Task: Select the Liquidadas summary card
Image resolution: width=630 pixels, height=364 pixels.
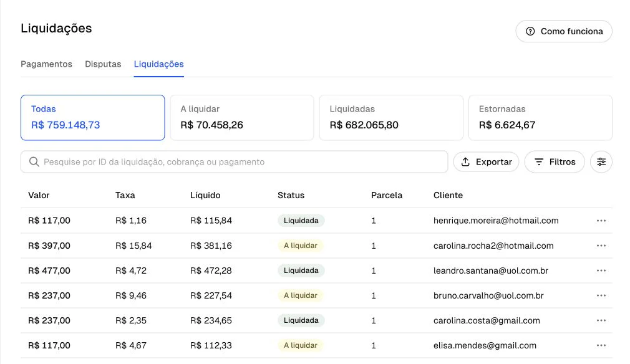Action: 391,118
